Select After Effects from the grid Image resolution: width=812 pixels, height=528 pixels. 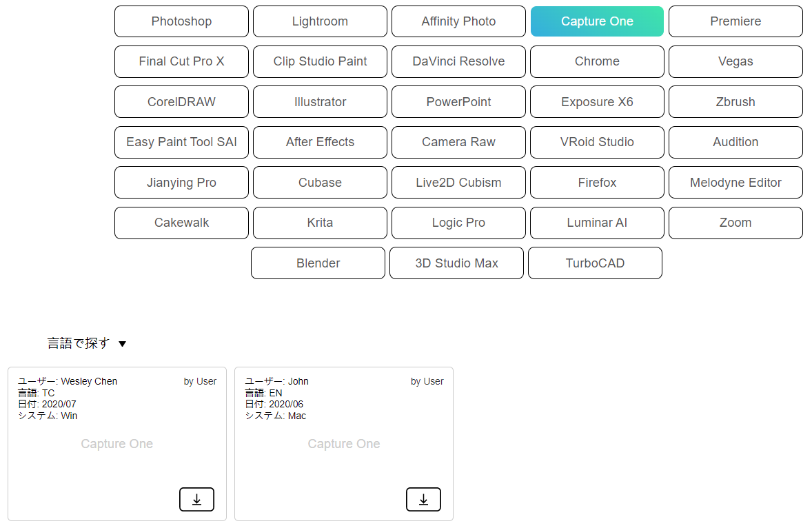(x=320, y=142)
